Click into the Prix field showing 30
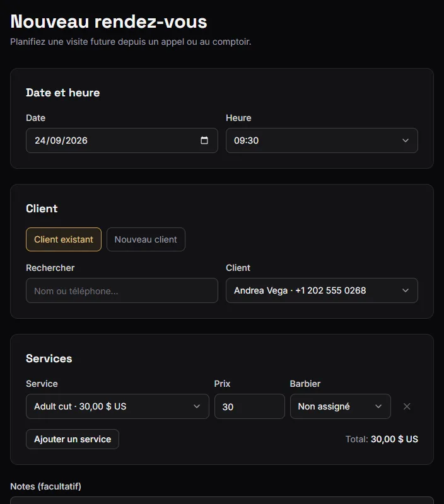 pyautogui.click(x=250, y=406)
